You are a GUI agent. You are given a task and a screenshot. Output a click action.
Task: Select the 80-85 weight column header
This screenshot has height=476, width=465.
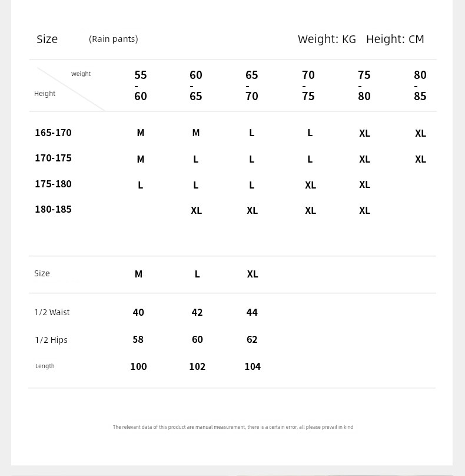tap(420, 85)
